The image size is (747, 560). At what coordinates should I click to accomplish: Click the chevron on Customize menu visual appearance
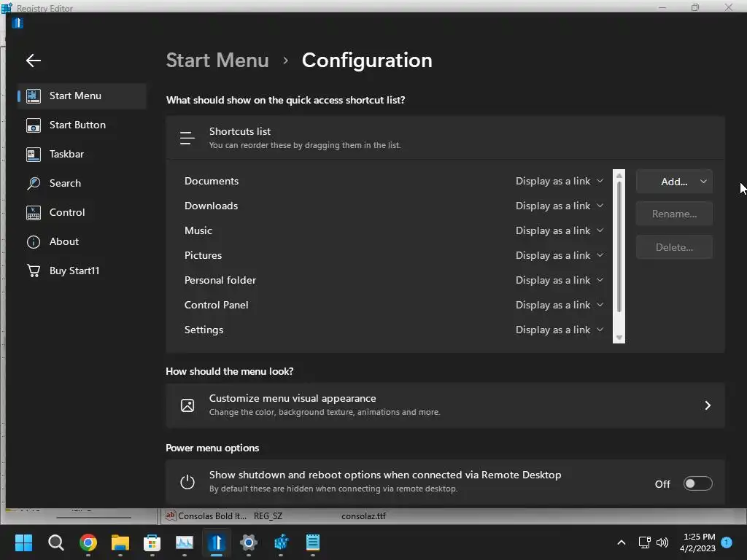708,405
